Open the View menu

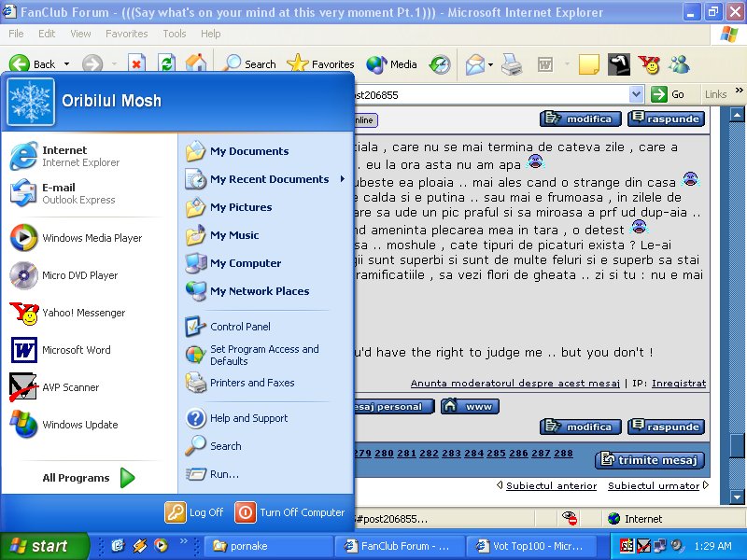pyautogui.click(x=80, y=34)
